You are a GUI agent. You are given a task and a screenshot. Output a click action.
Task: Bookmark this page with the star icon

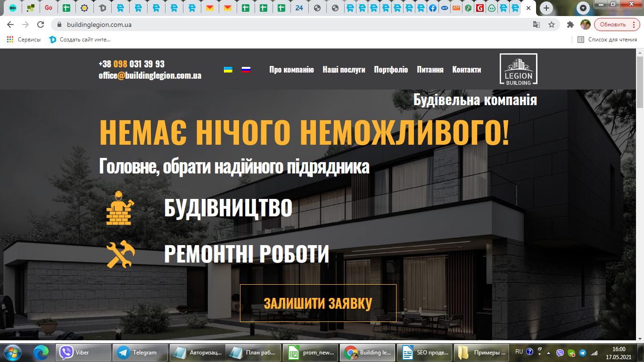(551, 25)
